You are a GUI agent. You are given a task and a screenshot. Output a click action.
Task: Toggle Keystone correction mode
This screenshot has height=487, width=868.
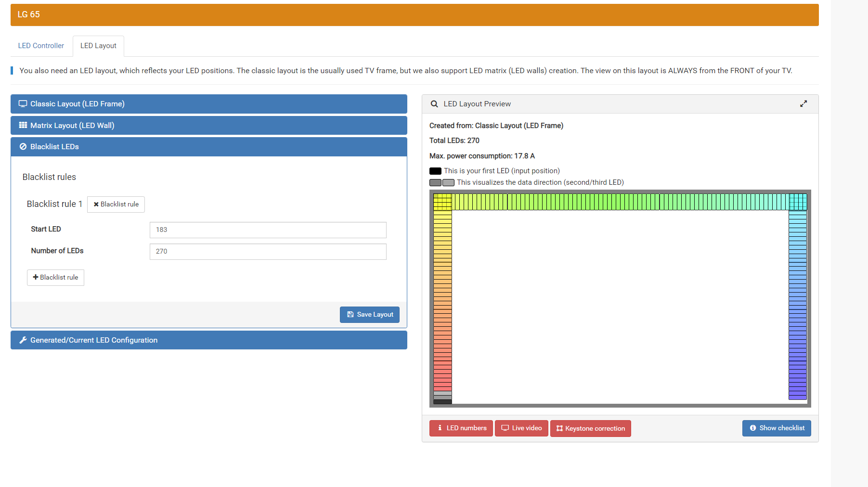[590, 428]
